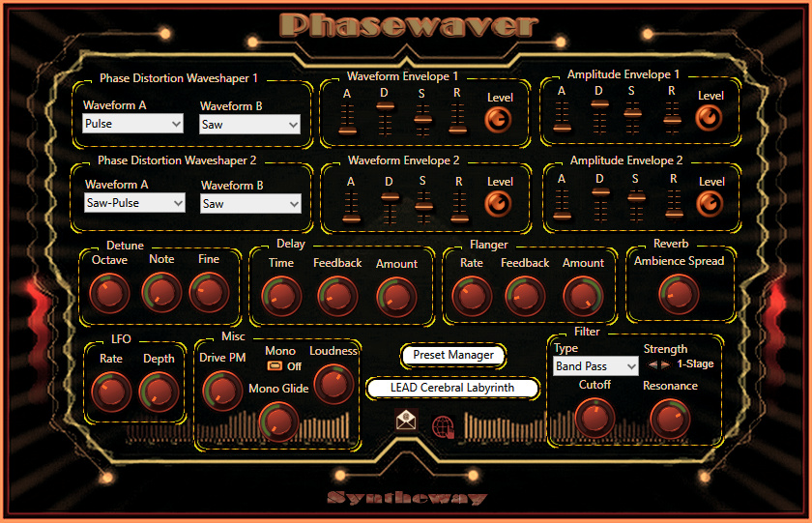The height and width of the screenshot is (523, 812).
Task: Click the Syntheway brand logo
Action: 408,498
